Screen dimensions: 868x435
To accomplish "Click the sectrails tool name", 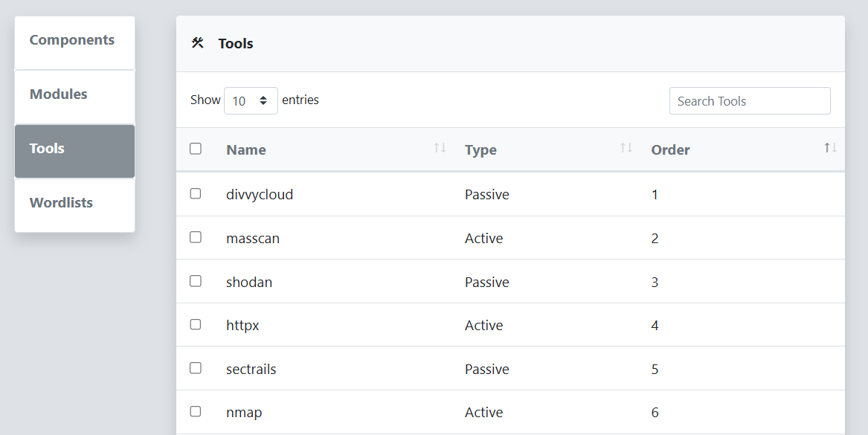I will 251,369.
